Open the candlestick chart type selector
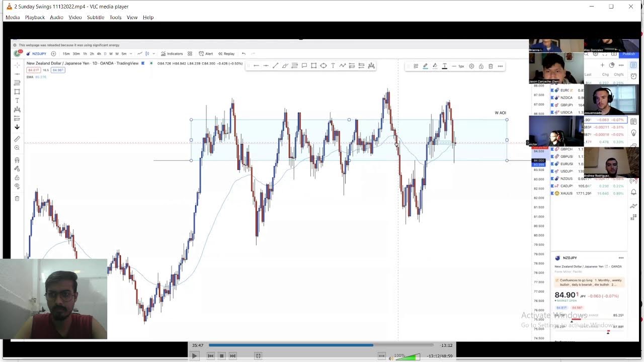The image size is (644, 362). click(147, 54)
